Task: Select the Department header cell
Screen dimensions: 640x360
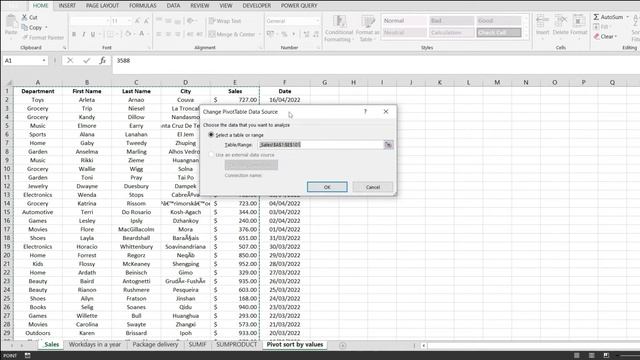Action: [38, 91]
